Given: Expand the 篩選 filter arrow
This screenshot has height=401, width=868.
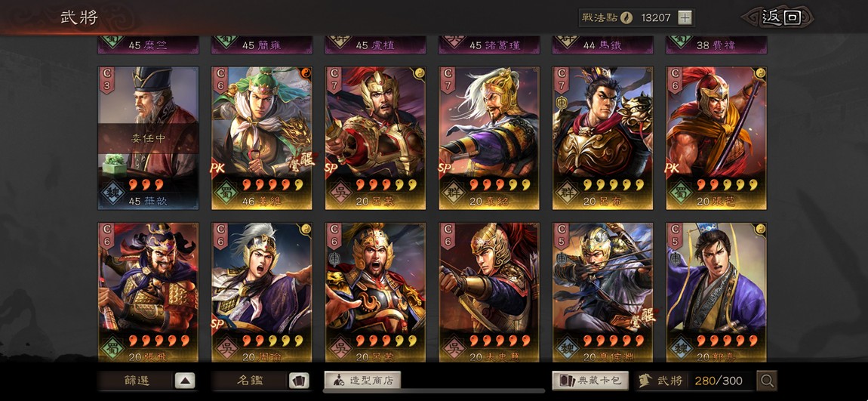Looking at the screenshot, I should [x=185, y=381].
